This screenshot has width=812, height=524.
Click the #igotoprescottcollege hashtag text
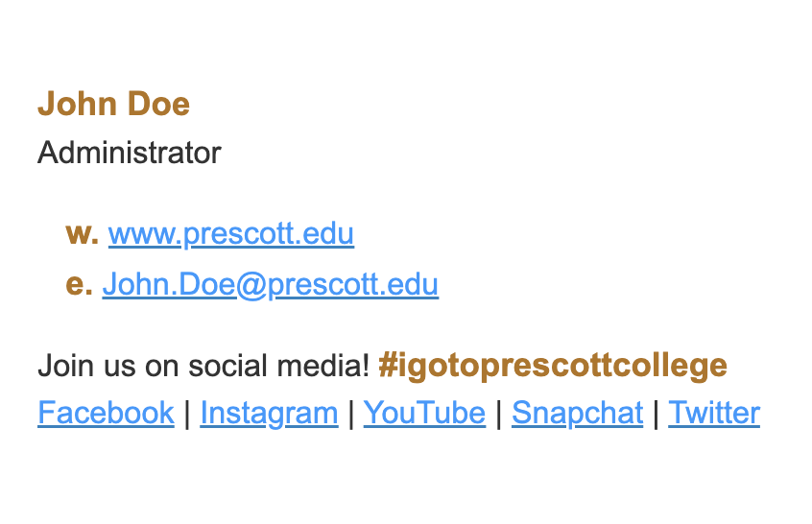553,366
